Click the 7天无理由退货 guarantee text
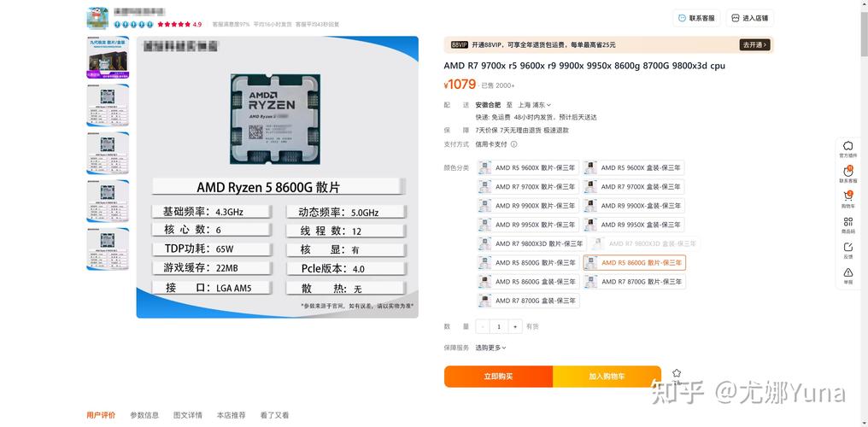868x427 pixels. [520, 131]
